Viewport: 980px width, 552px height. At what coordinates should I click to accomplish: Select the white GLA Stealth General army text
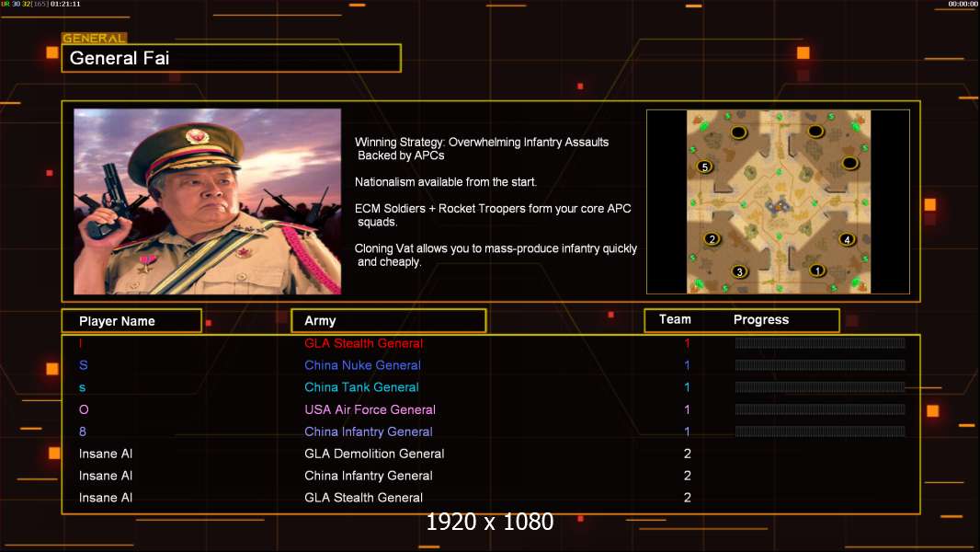tap(363, 498)
